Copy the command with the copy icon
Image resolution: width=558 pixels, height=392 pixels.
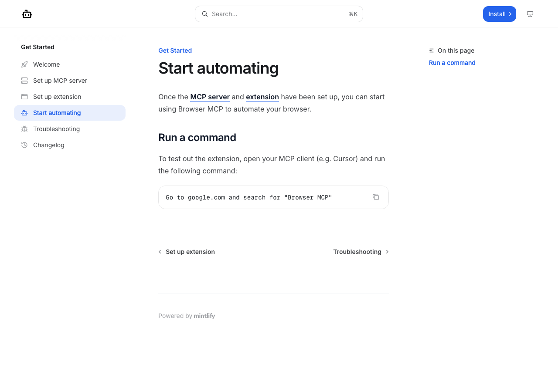[x=376, y=197]
